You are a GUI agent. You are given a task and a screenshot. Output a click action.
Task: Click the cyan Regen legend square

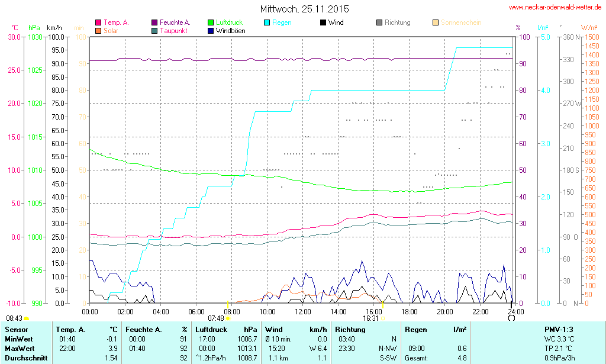(x=267, y=22)
